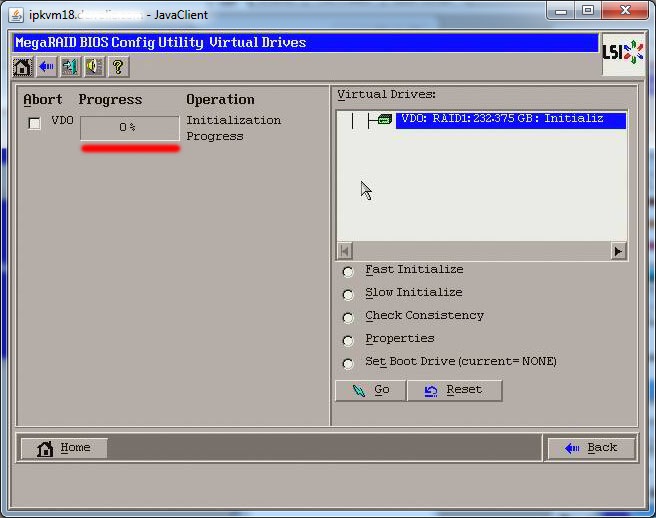Click the Operation column header
Image resolution: width=656 pixels, height=518 pixels.
pyautogui.click(x=220, y=100)
